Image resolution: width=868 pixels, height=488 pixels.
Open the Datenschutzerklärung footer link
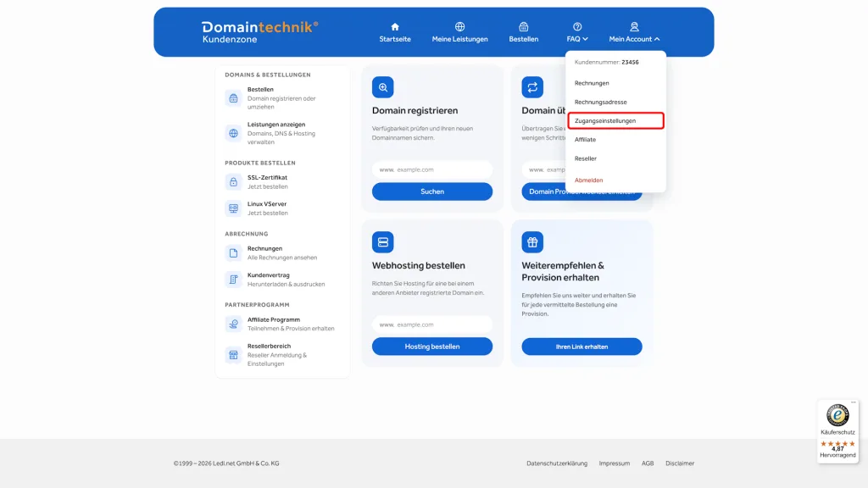click(557, 463)
